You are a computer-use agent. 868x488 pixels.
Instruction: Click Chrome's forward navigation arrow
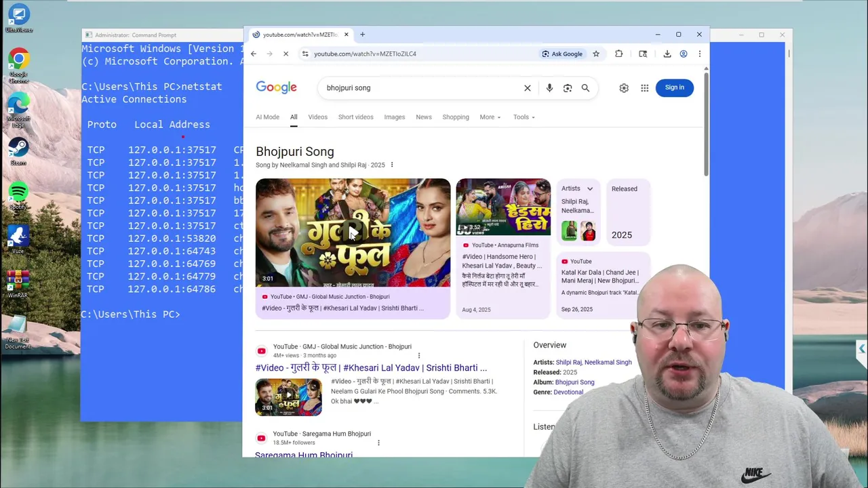point(269,54)
